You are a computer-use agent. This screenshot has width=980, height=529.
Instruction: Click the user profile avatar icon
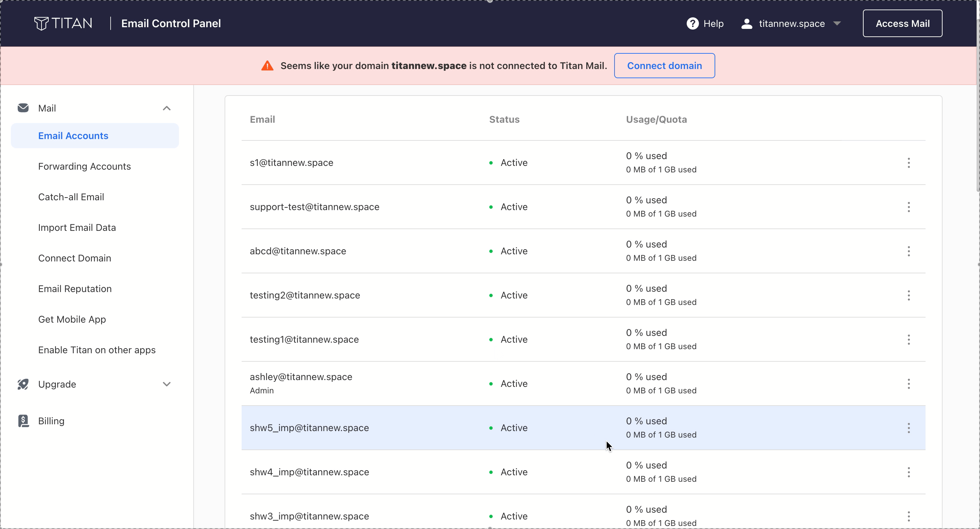tap(747, 23)
